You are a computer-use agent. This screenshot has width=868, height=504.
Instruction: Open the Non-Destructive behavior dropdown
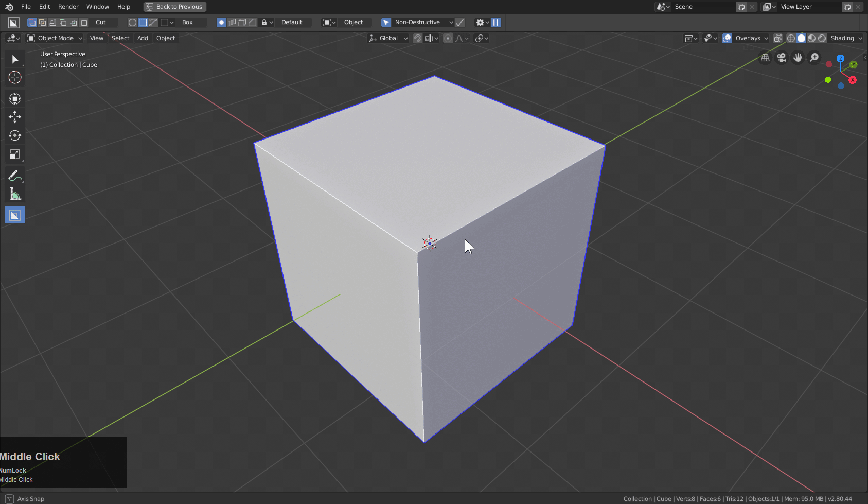(423, 22)
